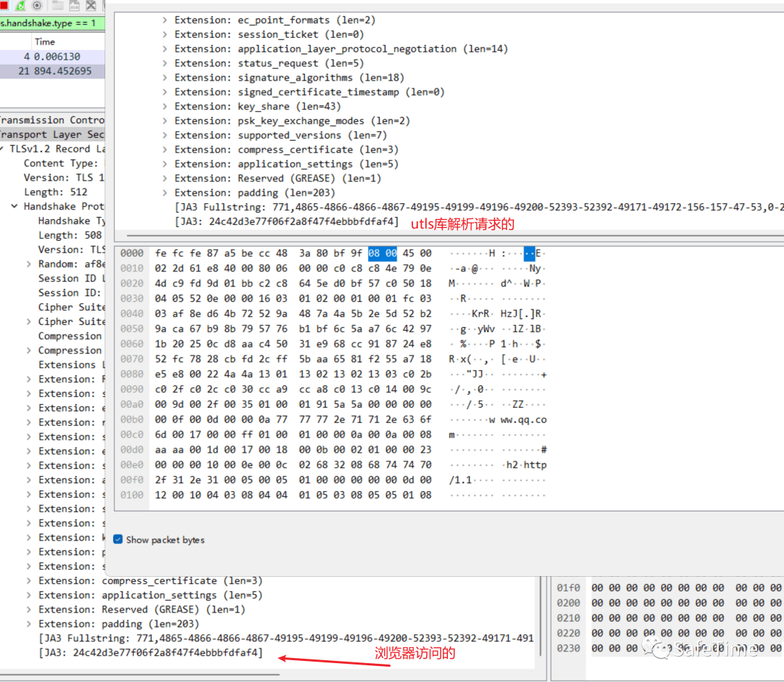Expand supported_versions extension in packet dialog
The width and height of the screenshot is (784, 682).
coord(165,136)
